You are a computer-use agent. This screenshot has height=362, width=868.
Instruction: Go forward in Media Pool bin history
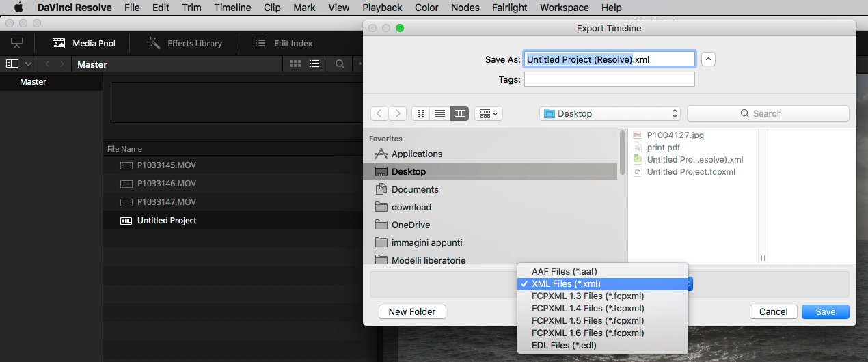pos(62,64)
